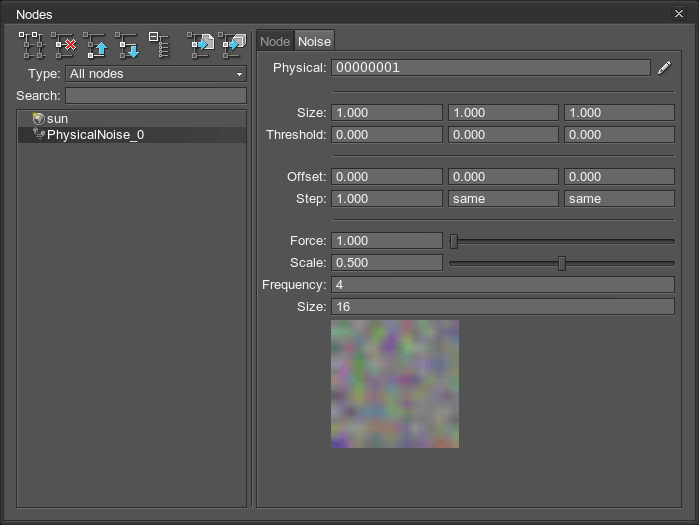The image size is (699, 525).
Task: Move node down with the down-arrow icon
Action: point(127,45)
